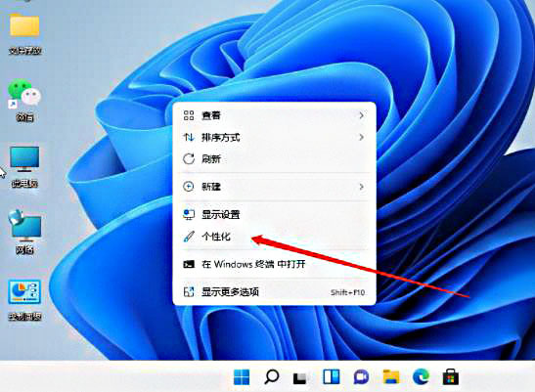Select 在 Windows 终端 中打开

[274, 264]
